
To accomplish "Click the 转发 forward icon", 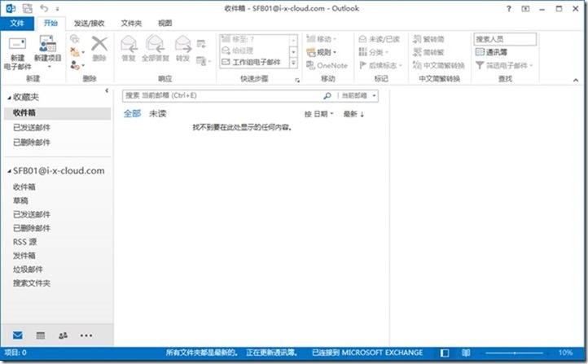I will (x=182, y=44).
